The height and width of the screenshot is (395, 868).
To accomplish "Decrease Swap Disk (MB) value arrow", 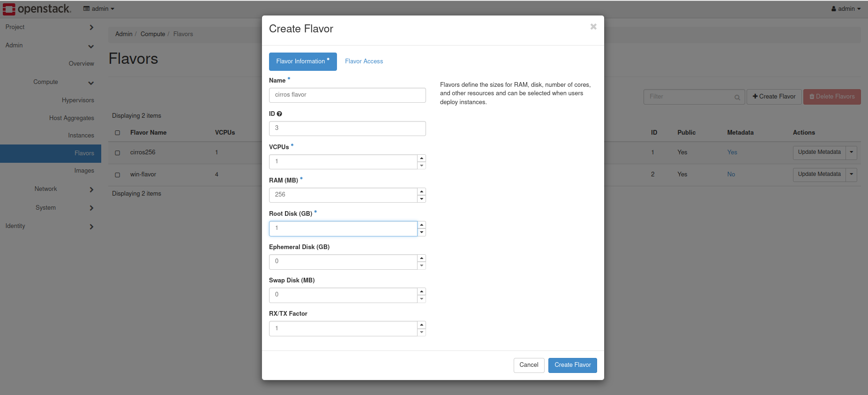I will tap(422, 299).
